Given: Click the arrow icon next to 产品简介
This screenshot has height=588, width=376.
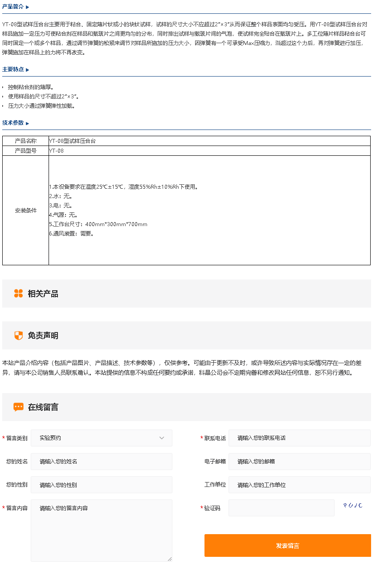Looking at the screenshot, I should pos(28,7).
